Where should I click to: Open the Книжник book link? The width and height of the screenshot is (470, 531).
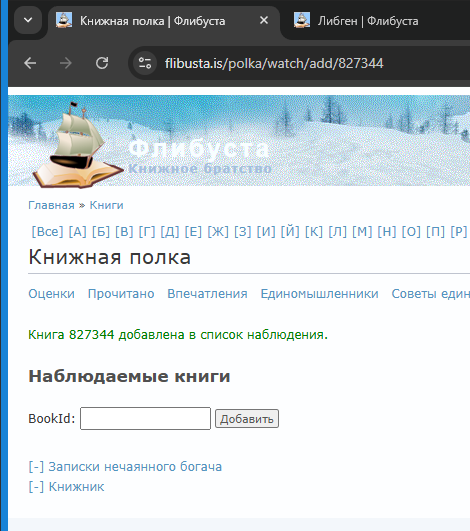[x=77, y=487]
